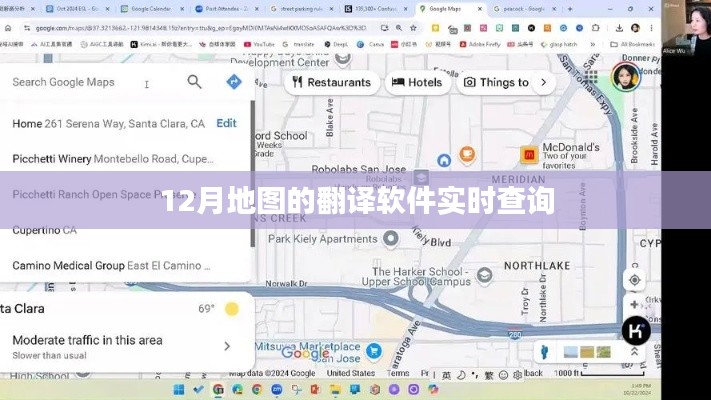Open All Bookmarks folder

633,44
